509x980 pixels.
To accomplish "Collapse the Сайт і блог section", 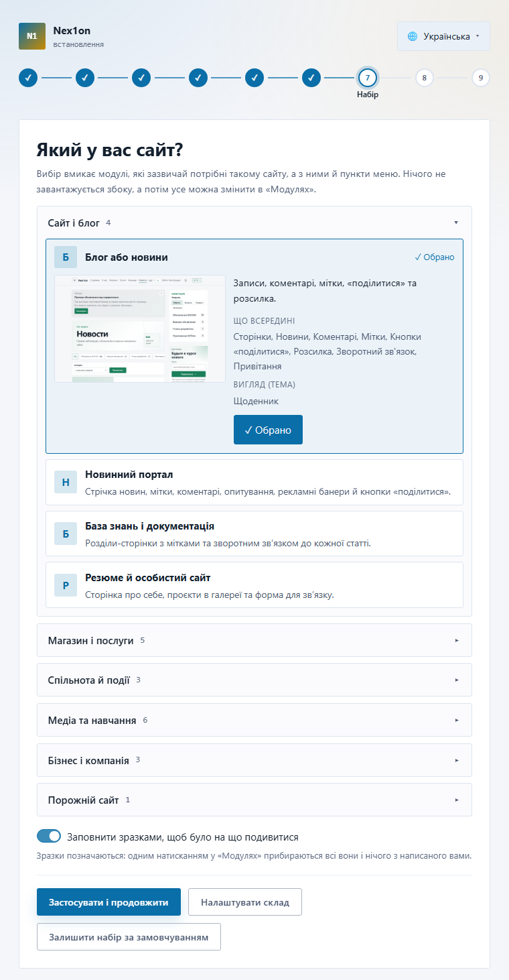I will [254, 223].
